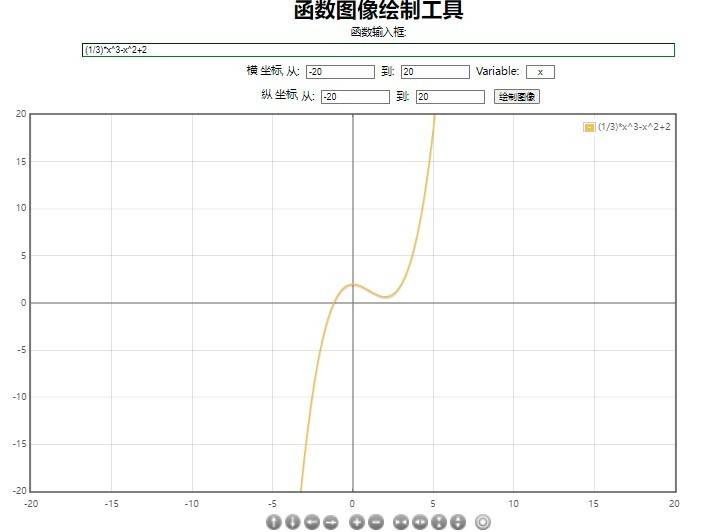
Task: Click the 横坐标 从 start field
Action: coord(340,72)
